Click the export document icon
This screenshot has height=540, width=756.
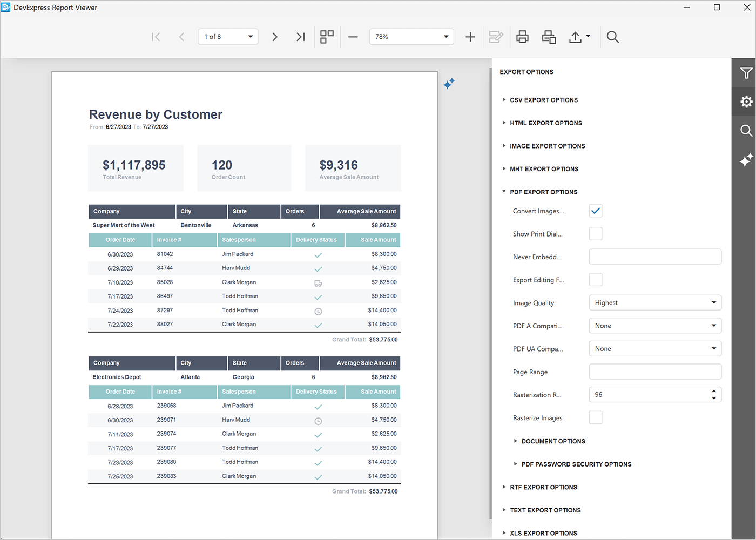(x=576, y=37)
